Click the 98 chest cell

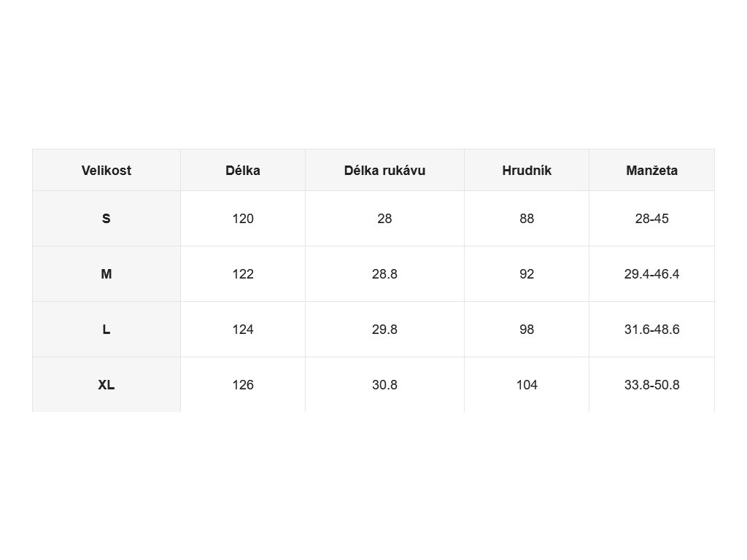[527, 330]
